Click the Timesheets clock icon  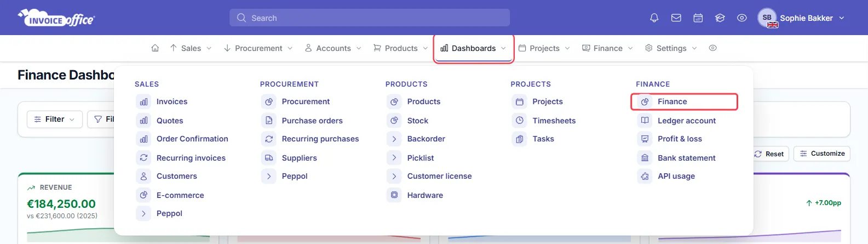coord(520,121)
